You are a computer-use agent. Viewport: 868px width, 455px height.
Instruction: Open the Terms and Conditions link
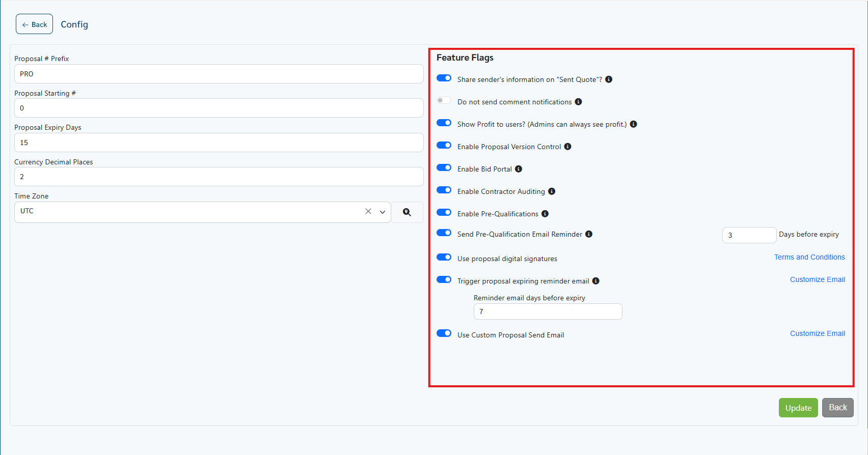tap(809, 257)
